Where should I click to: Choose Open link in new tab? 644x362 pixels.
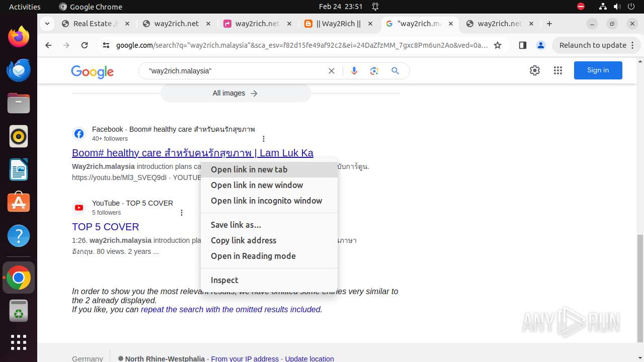pyautogui.click(x=269, y=169)
